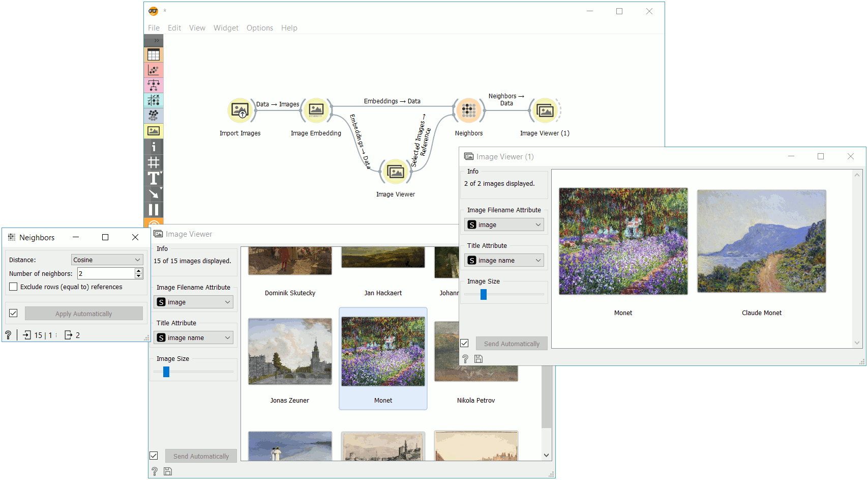
Task: Click the Apply Automatically button
Action: coord(84,314)
